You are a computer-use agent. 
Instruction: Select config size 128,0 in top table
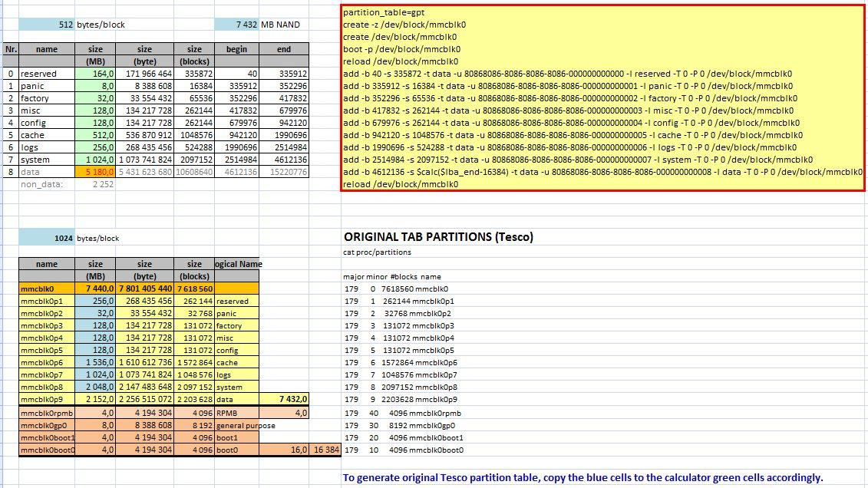click(x=95, y=123)
